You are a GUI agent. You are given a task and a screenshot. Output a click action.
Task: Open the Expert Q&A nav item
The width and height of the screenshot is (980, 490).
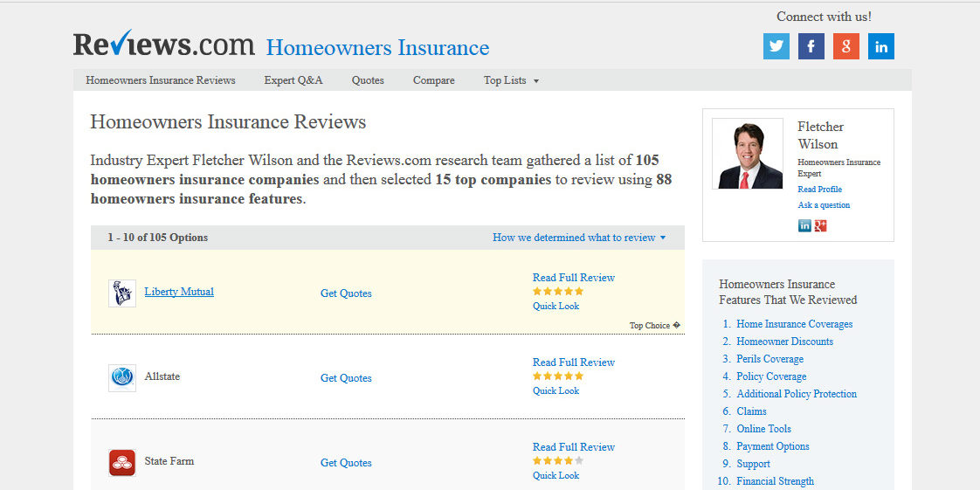(293, 80)
